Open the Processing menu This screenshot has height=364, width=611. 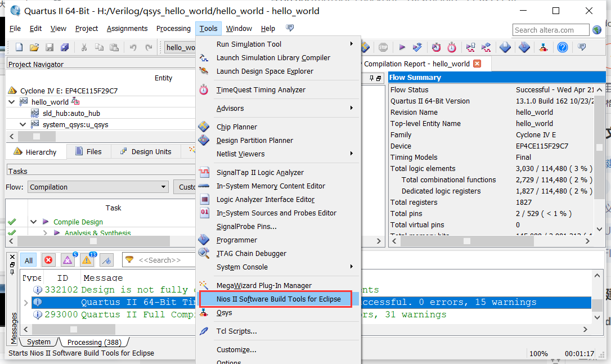click(x=173, y=29)
